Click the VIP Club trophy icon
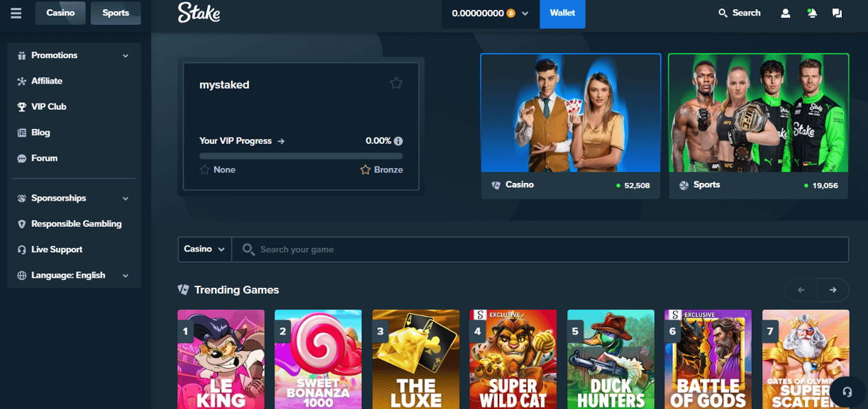868x409 pixels. point(22,107)
